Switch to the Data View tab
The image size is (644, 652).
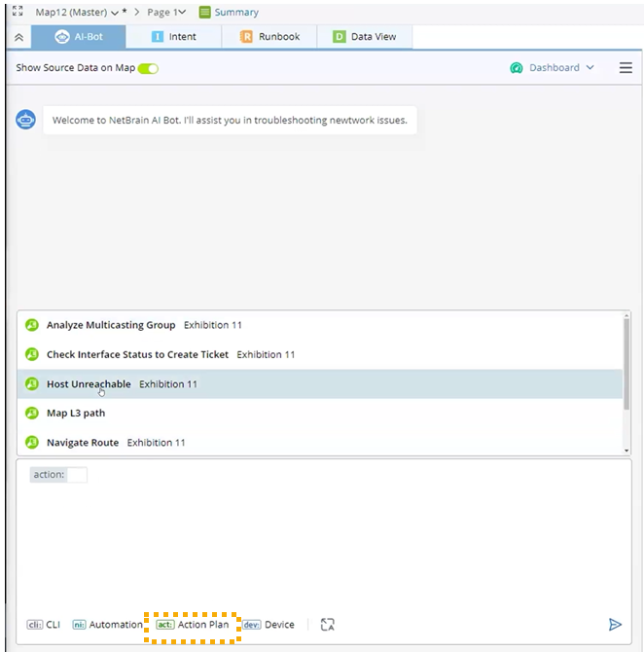365,37
